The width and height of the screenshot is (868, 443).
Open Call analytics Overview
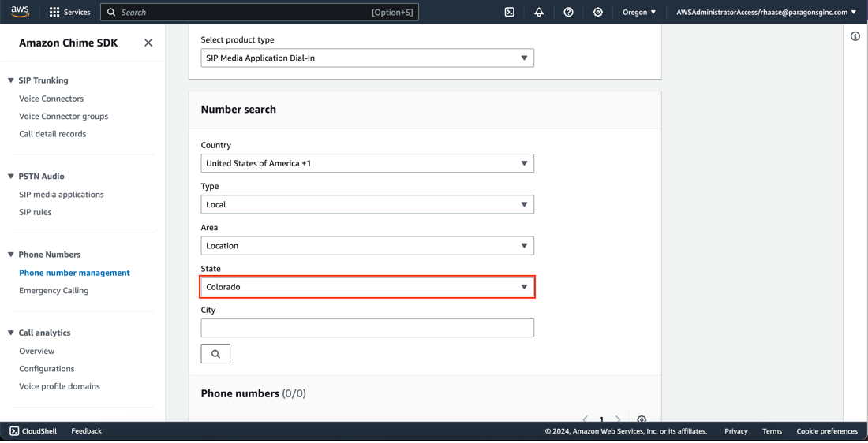pyautogui.click(x=36, y=352)
